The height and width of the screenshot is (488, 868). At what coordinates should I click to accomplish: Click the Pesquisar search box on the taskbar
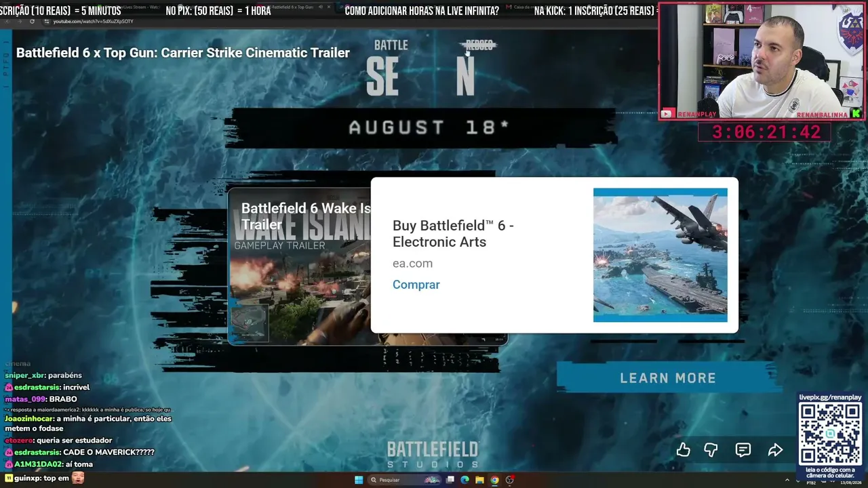405,480
